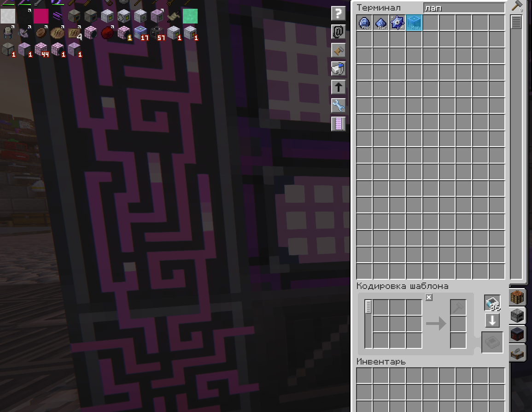
Task: Click the 'Инвентарь' label
Action: (381, 362)
